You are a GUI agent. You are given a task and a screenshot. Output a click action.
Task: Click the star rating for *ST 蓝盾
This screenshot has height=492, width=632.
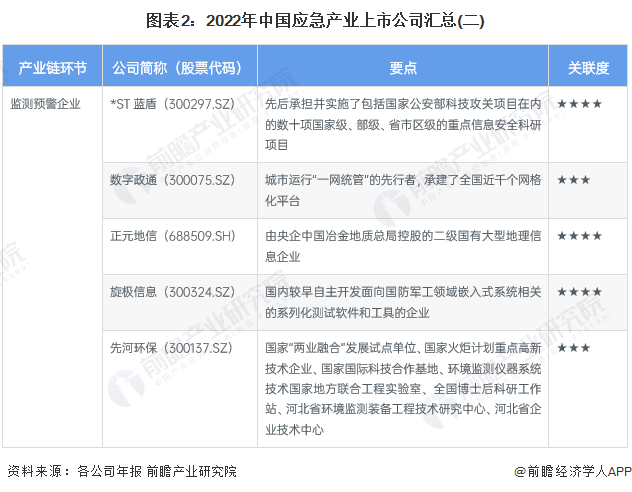click(x=579, y=103)
